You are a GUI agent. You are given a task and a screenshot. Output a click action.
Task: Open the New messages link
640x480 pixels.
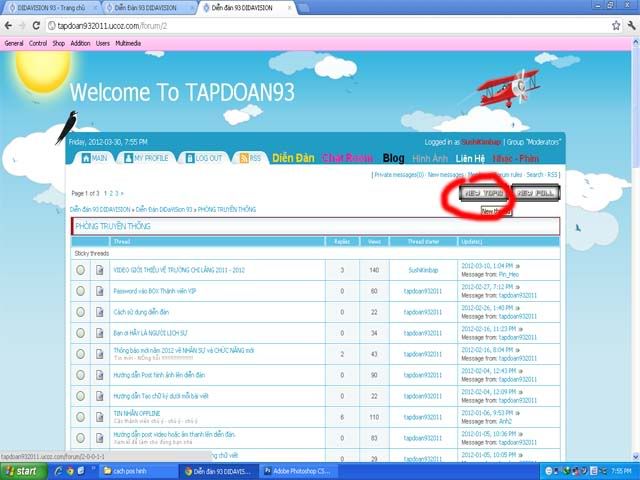point(446,175)
